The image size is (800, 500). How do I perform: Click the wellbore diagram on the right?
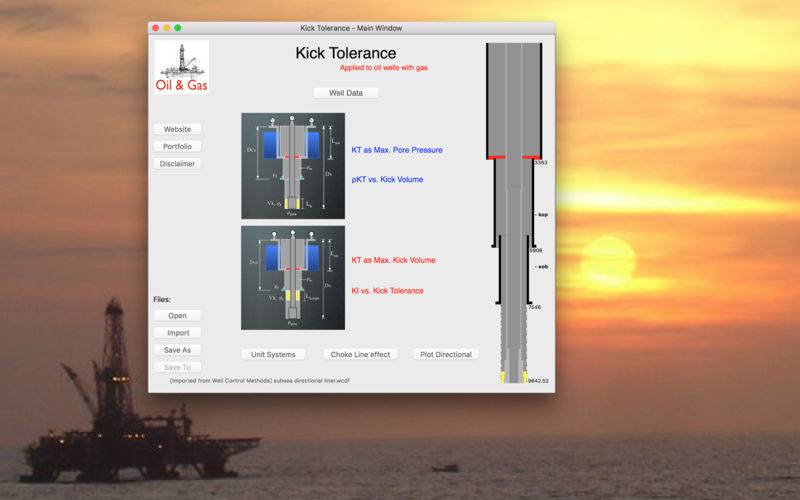(514, 213)
